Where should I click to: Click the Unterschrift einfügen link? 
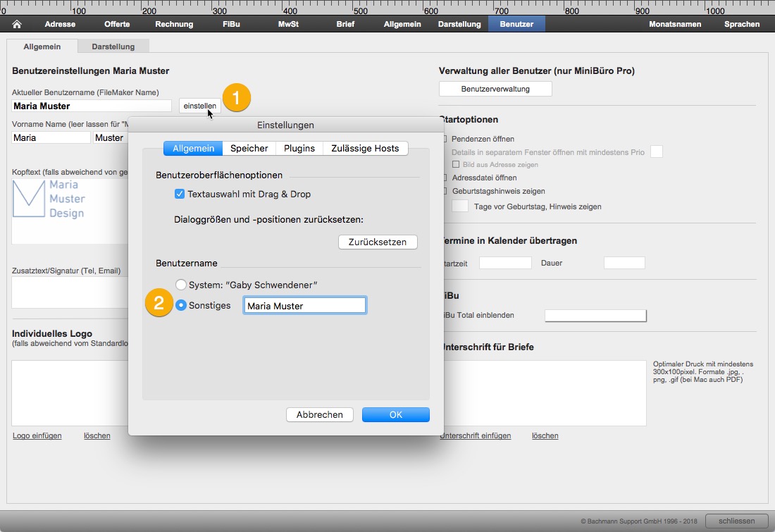coord(475,435)
